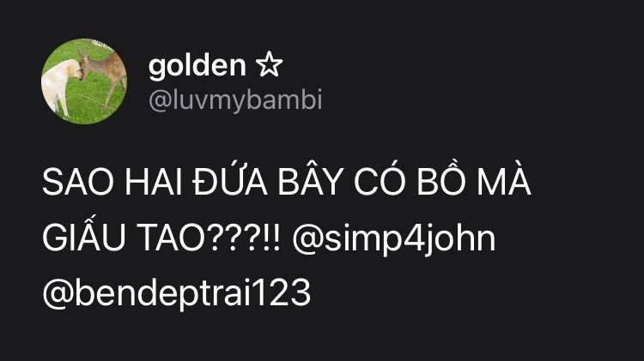Click the word BÂY in tweet

coord(310,180)
